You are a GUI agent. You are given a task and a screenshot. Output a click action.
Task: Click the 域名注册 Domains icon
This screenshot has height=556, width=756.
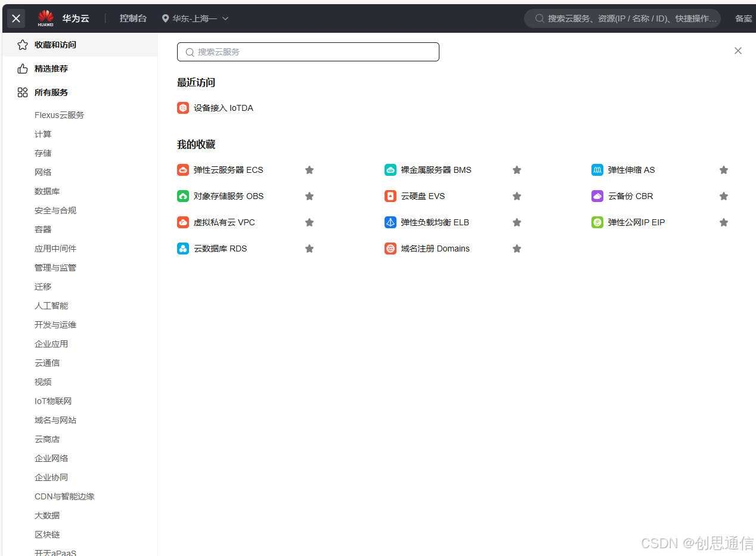point(391,249)
